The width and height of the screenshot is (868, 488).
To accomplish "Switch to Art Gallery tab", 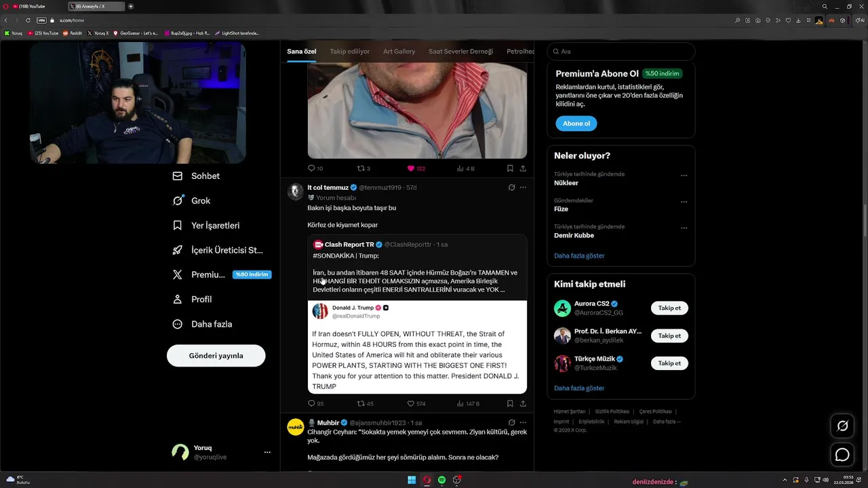I will pyautogui.click(x=399, y=52).
